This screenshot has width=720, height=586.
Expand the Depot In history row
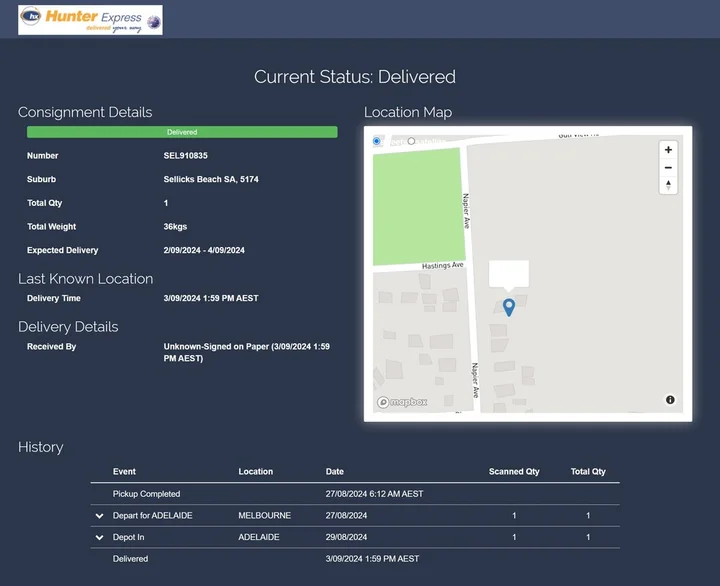tap(99, 538)
